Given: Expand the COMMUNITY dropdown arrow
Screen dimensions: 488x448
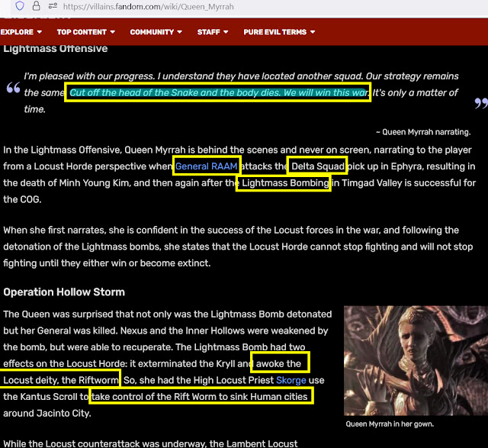Looking at the screenshot, I should point(180,32).
